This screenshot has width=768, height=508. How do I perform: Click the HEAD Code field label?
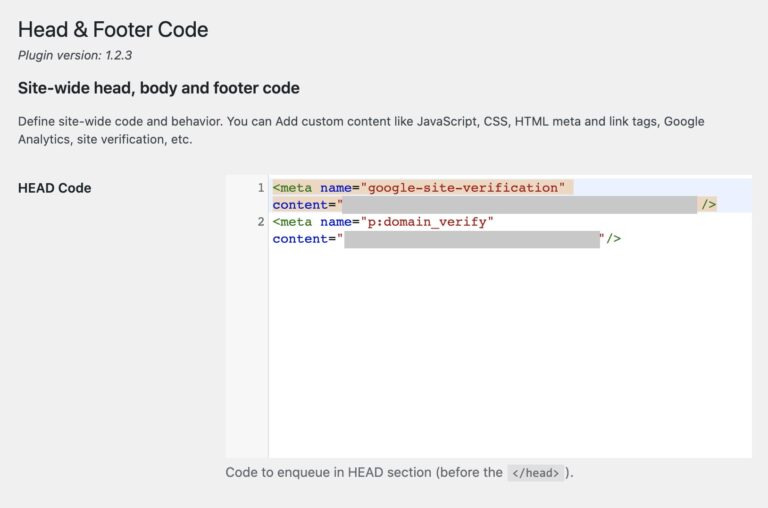[x=54, y=188]
